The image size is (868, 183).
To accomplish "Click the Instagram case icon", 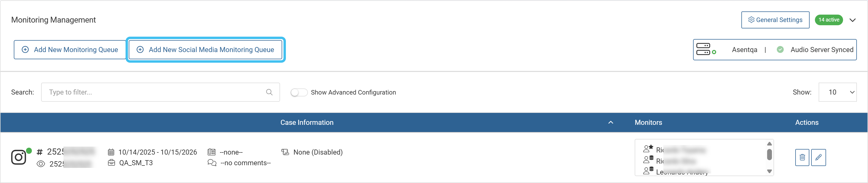I will point(19,158).
